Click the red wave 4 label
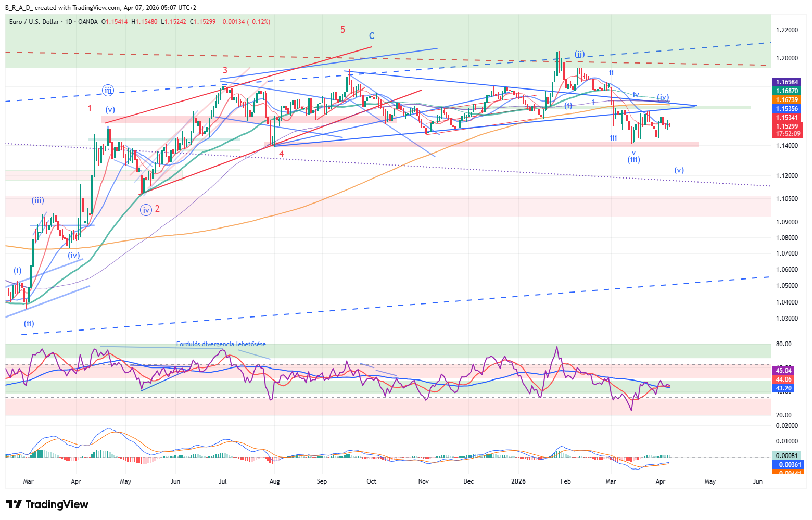Image resolution: width=812 pixels, height=520 pixels. pyautogui.click(x=282, y=154)
